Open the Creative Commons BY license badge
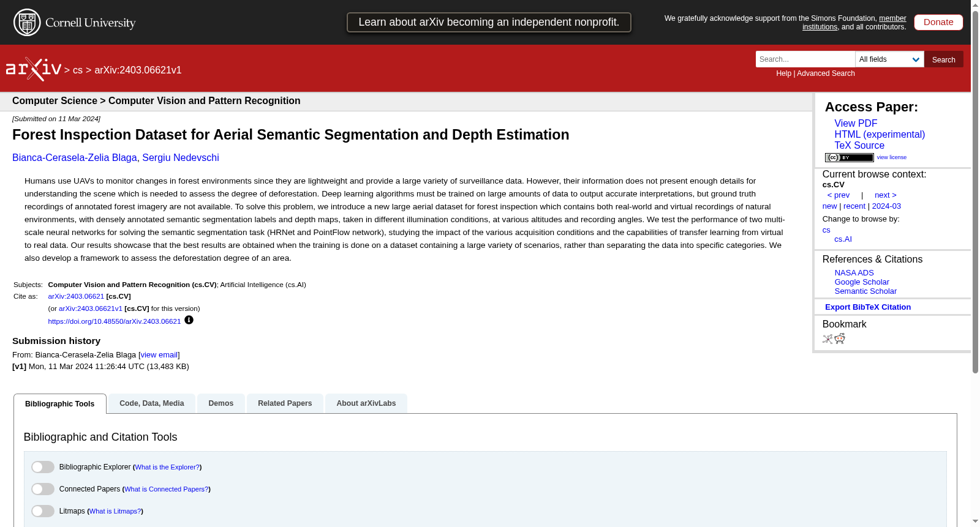Image resolution: width=980 pixels, height=527 pixels. point(849,157)
